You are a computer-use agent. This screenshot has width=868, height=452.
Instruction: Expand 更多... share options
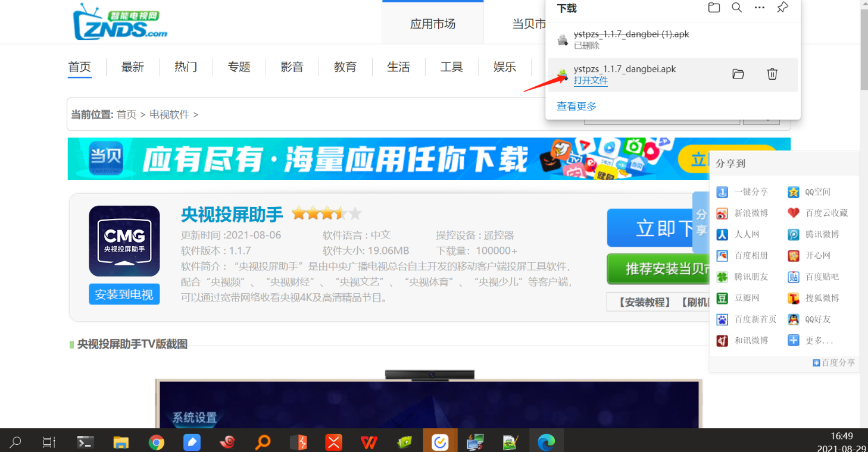tap(810, 341)
